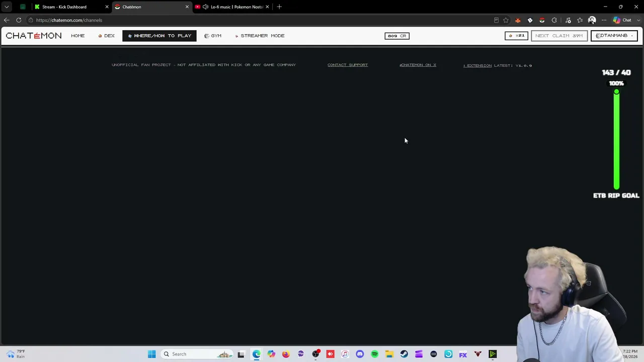Add this page to favorites
The height and width of the screenshot is (362, 644).
(x=506, y=20)
